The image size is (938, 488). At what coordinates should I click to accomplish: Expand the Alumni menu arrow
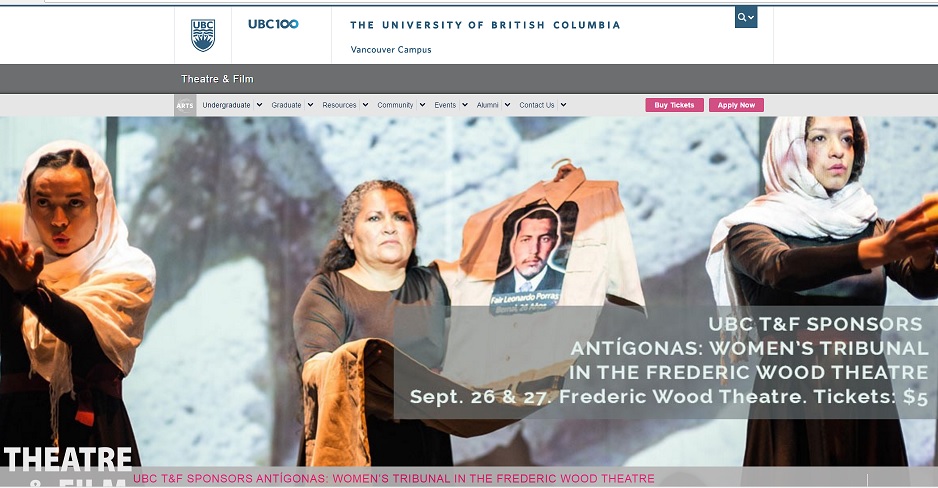tap(507, 105)
